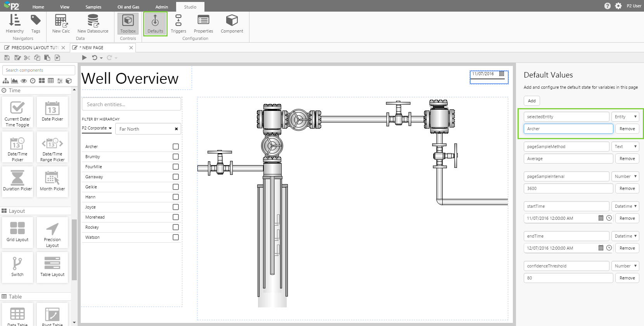Click the preview play button
644x326 pixels.
[x=84, y=58]
